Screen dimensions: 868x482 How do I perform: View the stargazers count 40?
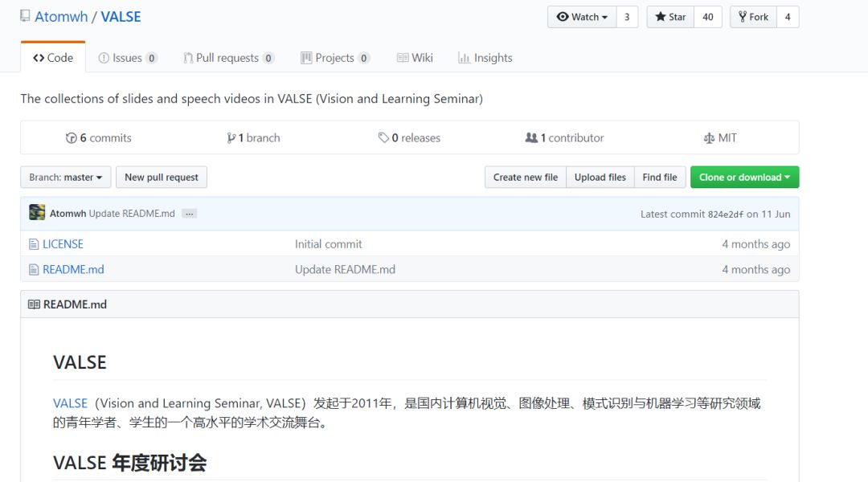pyautogui.click(x=707, y=17)
